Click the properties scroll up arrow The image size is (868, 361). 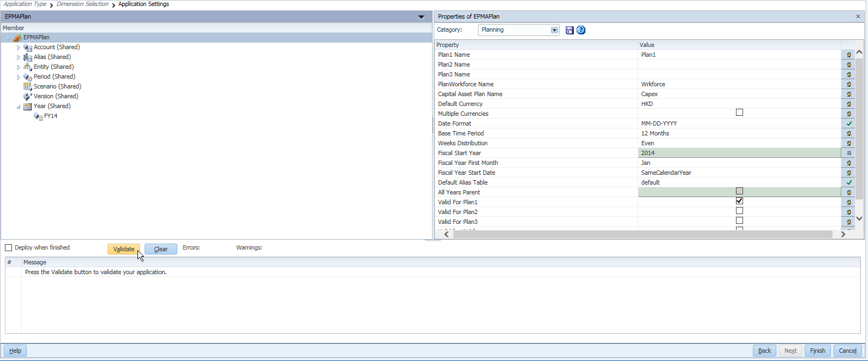coord(859,52)
